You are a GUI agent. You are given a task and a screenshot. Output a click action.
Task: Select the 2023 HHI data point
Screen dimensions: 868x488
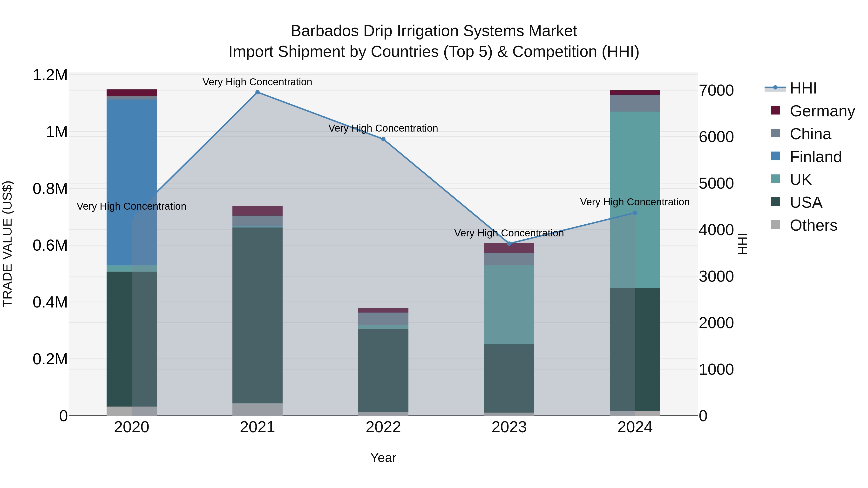pos(509,243)
